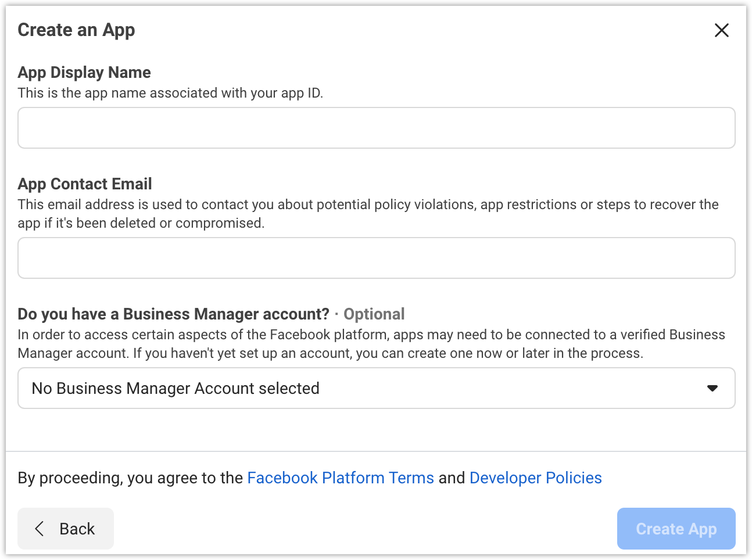Click into the App Contact Email field
752x560 pixels.
(376, 258)
